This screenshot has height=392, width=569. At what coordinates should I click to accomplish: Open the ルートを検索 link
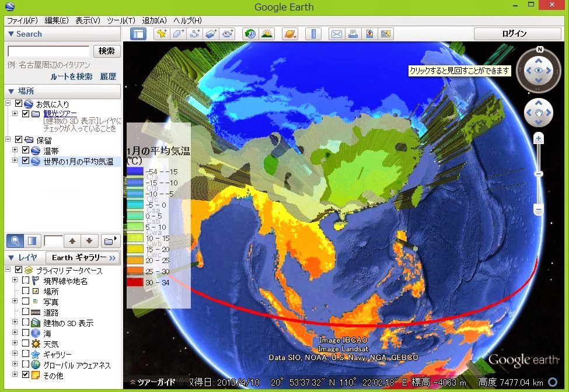tap(71, 76)
